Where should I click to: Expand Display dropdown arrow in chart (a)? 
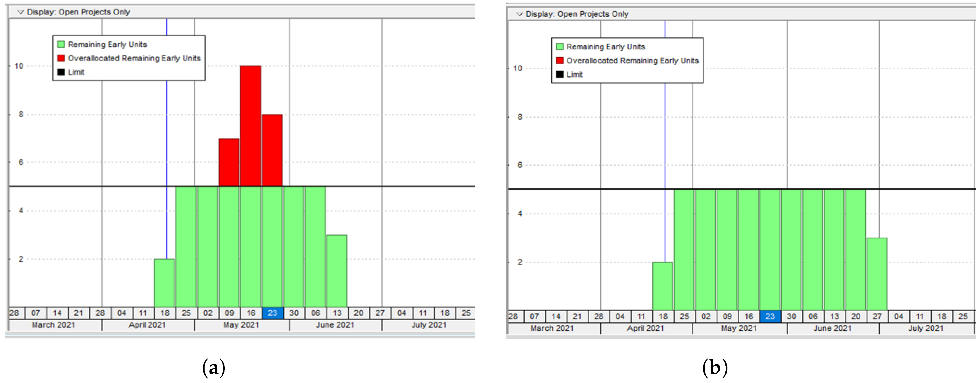20,12
